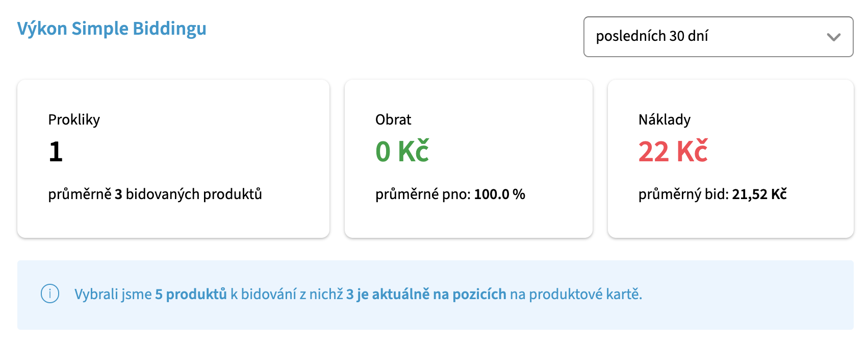Click the "Náklady" label
868x342 pixels.
point(665,119)
